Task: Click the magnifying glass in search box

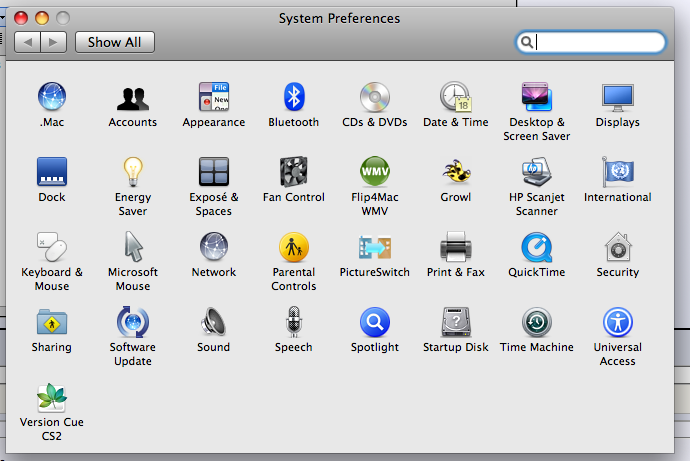Action: (x=526, y=42)
